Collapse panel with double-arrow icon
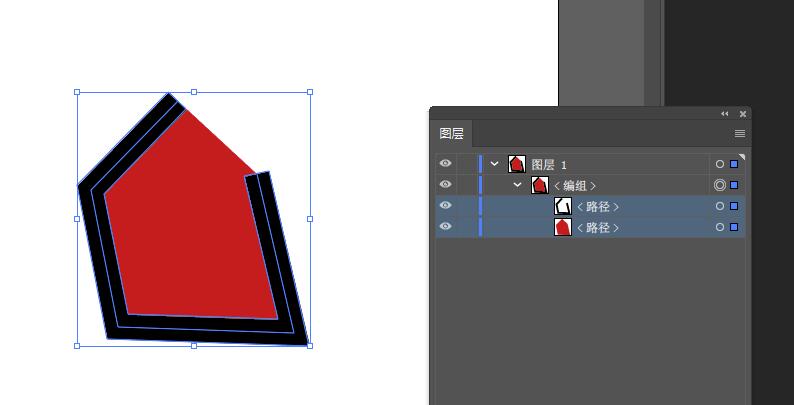 point(725,114)
